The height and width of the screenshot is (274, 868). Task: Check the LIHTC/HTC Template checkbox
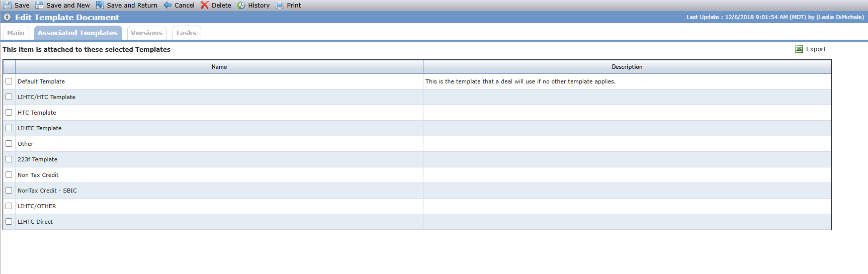click(9, 97)
